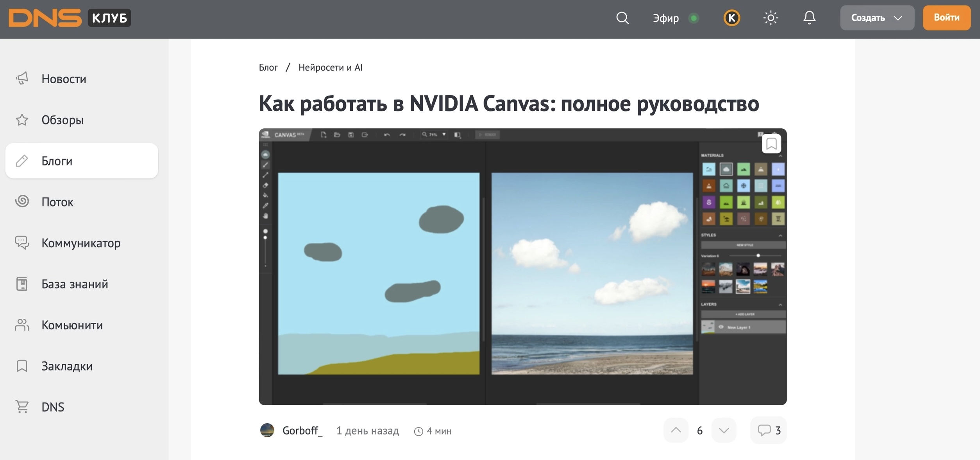
Task: Click the Войти button
Action: (946, 18)
